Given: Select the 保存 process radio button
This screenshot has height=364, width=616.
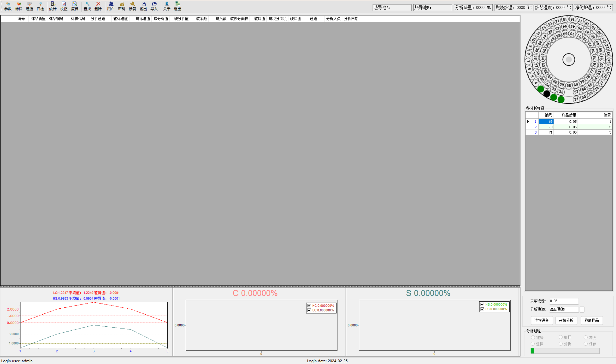Looking at the screenshot, I should (x=586, y=344).
